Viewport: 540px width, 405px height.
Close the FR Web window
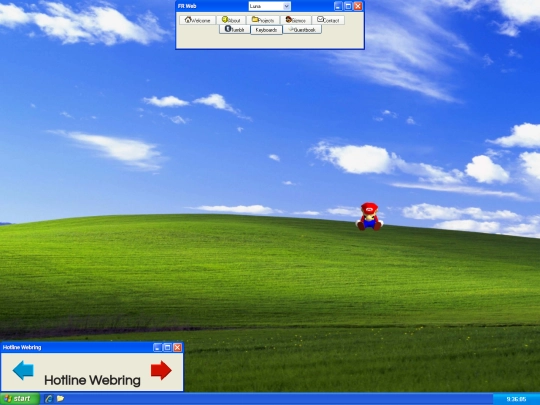358,6
